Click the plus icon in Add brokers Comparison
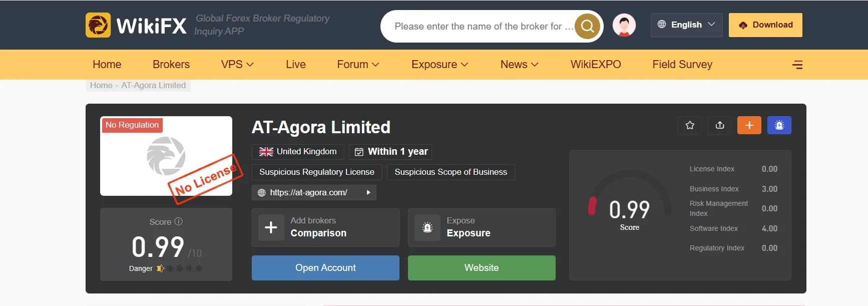 coord(271,227)
